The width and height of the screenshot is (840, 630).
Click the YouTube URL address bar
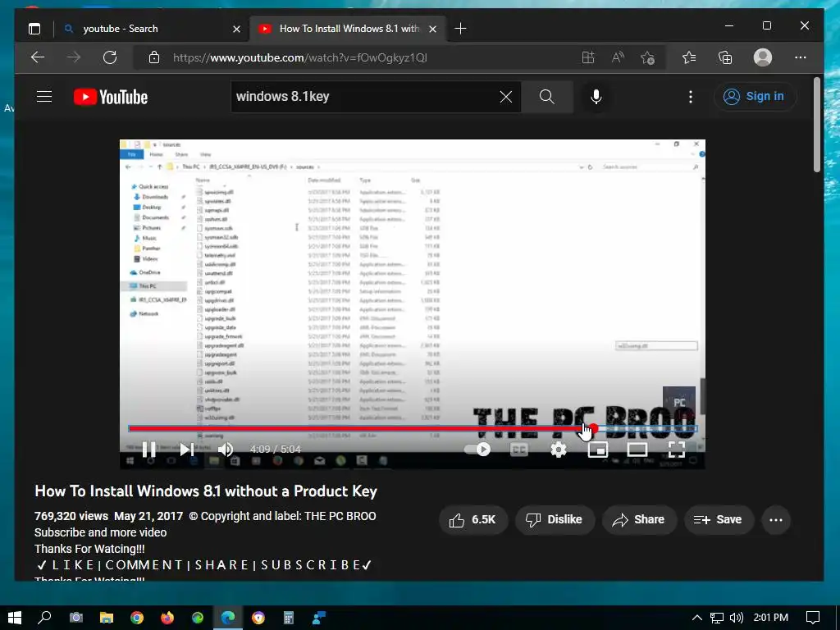click(300, 58)
